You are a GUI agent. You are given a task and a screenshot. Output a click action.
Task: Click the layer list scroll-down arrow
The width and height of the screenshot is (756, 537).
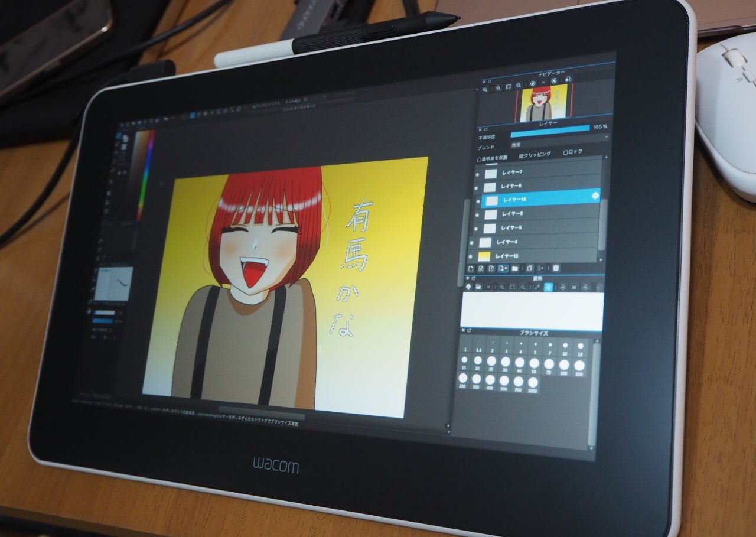click(601, 259)
